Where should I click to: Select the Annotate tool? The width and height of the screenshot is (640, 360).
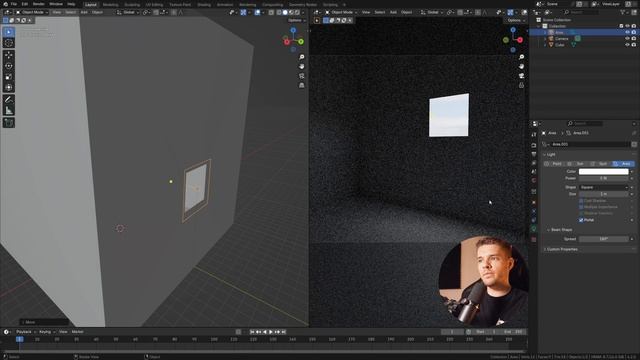point(9,100)
